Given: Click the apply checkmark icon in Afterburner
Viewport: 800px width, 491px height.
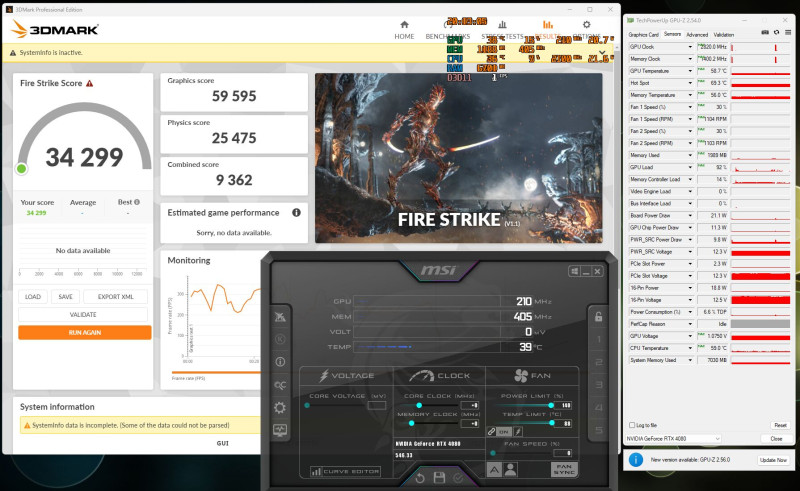Looking at the screenshot, I should pyautogui.click(x=458, y=478).
